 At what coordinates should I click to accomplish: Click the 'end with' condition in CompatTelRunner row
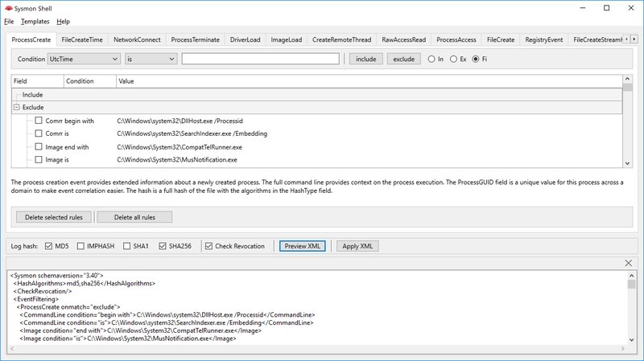click(x=76, y=147)
